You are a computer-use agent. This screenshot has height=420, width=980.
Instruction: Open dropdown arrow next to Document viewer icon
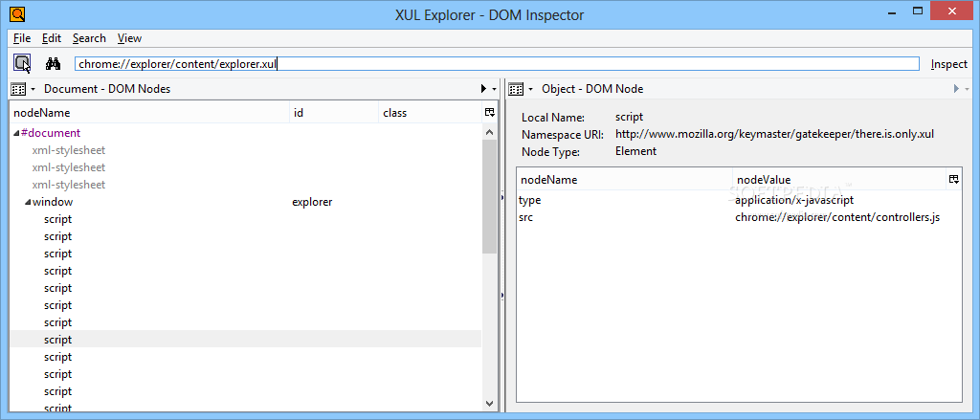pos(33,89)
